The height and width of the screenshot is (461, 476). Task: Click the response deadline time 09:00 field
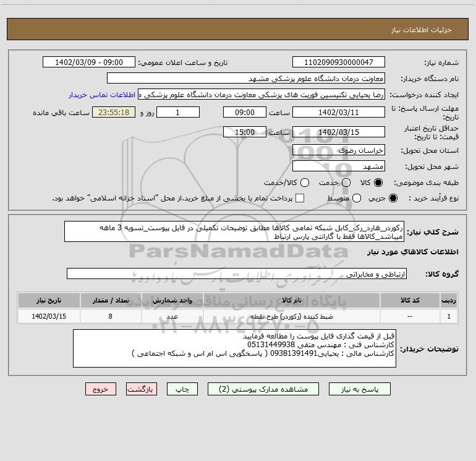pos(245,112)
